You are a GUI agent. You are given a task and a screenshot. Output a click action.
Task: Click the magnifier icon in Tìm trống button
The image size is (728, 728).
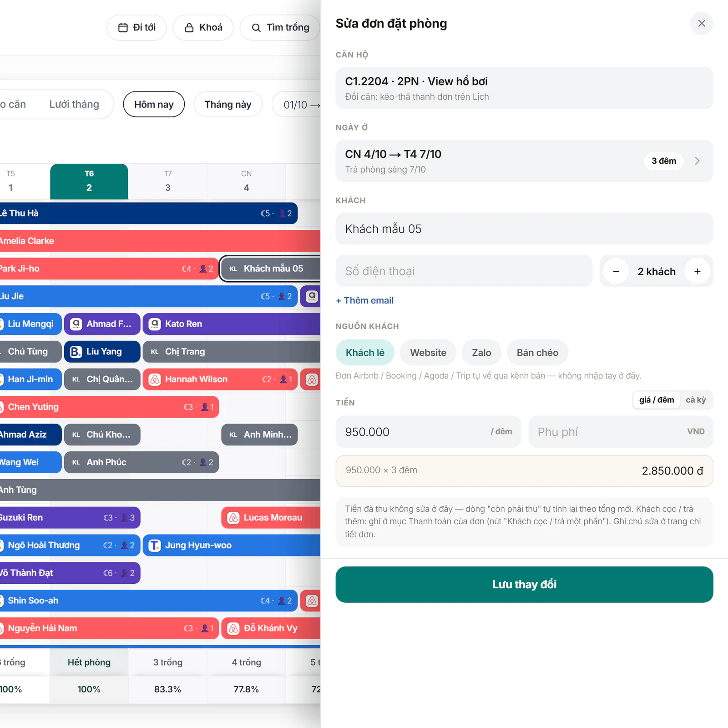point(256,28)
